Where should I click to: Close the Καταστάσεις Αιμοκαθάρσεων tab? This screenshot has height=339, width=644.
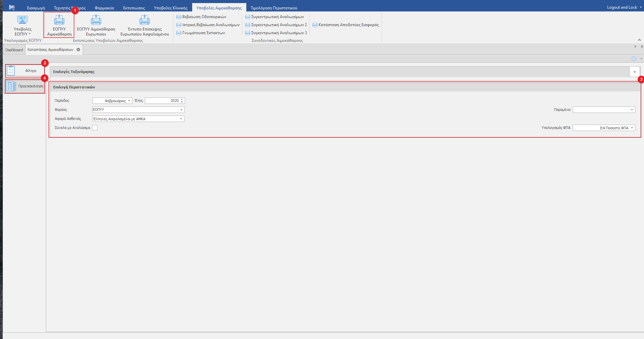pyautogui.click(x=78, y=50)
